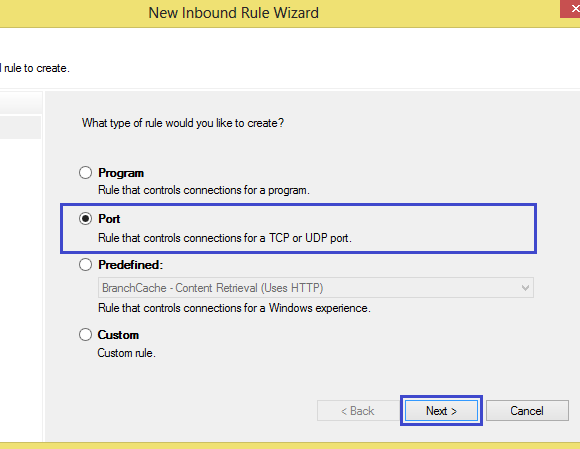Expand the predefined rules dropdown chevron arrow
This screenshot has width=580, height=449.
(525, 288)
